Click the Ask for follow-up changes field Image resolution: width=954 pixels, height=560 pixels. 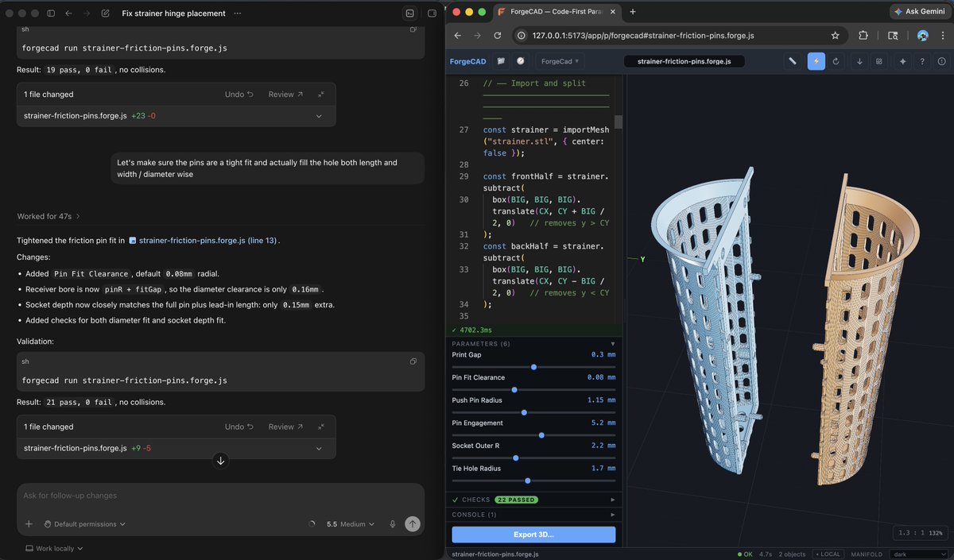220,496
